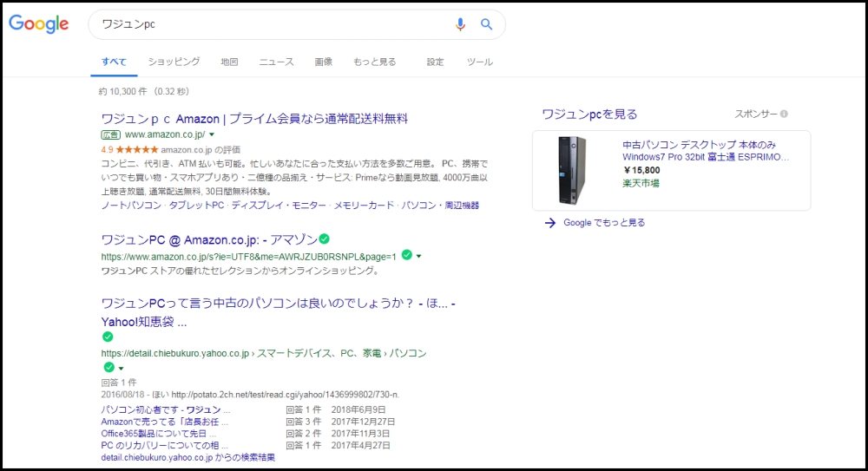Click the magnifying glass search button
868x471 pixels.
(486, 23)
